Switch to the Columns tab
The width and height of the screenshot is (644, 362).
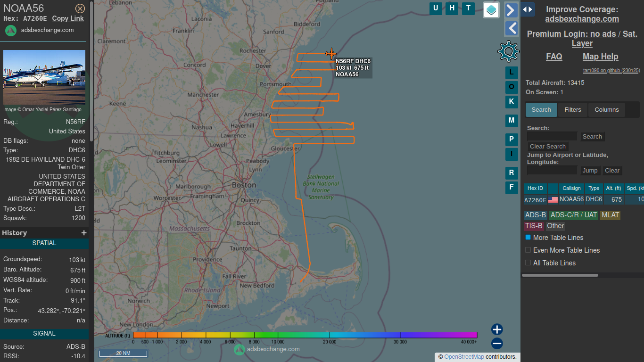pyautogui.click(x=607, y=110)
